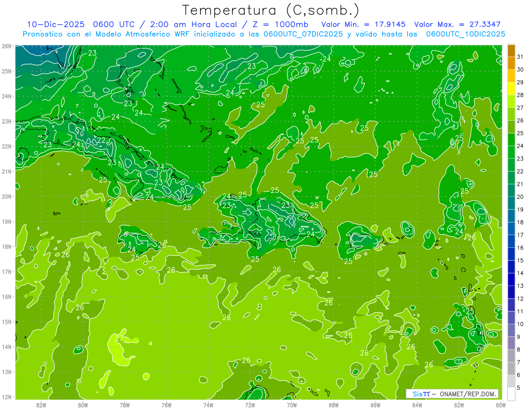This screenshot has height=411, width=532.
Task: Click latitude axis label 23N
Action: (6, 121)
